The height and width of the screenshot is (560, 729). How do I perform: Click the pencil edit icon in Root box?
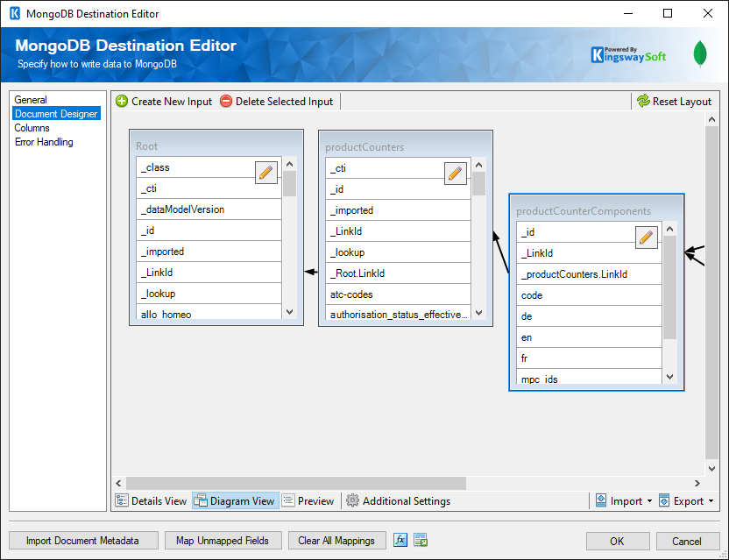click(266, 173)
